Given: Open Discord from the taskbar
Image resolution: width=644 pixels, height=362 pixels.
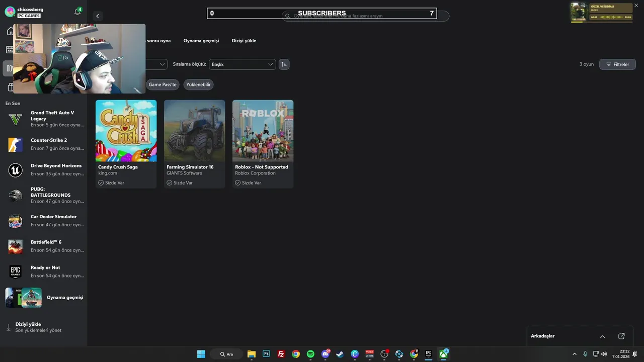Looking at the screenshot, I should [325, 354].
